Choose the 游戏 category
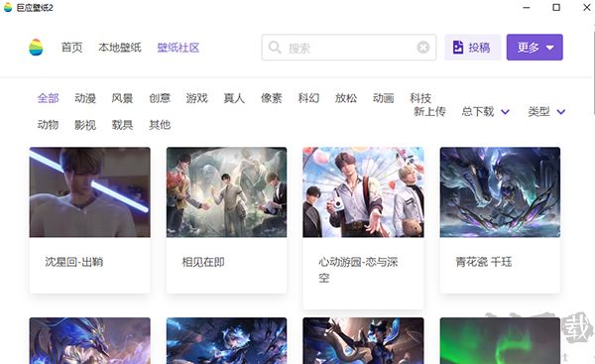The height and width of the screenshot is (364, 595). point(196,98)
